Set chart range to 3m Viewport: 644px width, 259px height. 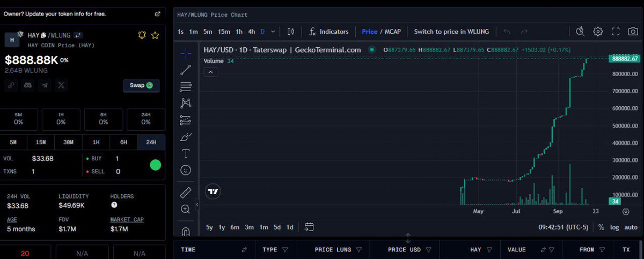point(250,227)
